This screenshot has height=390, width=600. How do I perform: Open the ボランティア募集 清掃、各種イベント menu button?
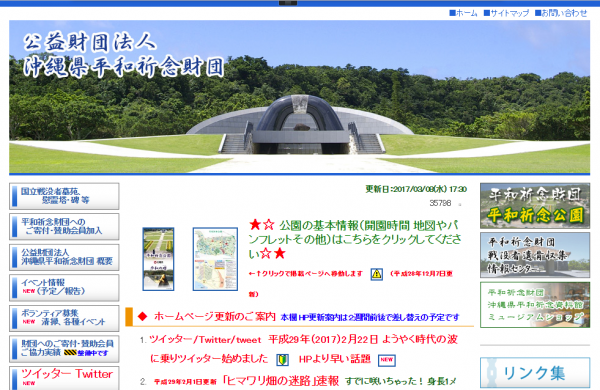[x=64, y=318]
